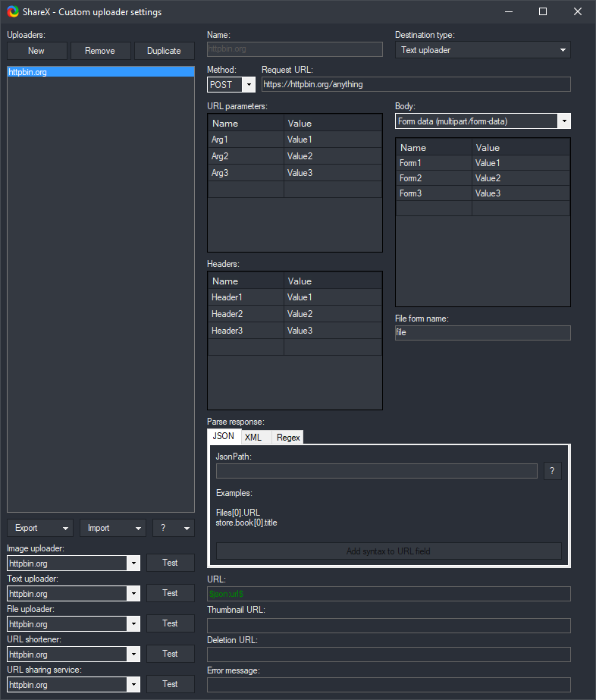Expand the Body type dropdown
596x700 pixels.
pos(482,121)
